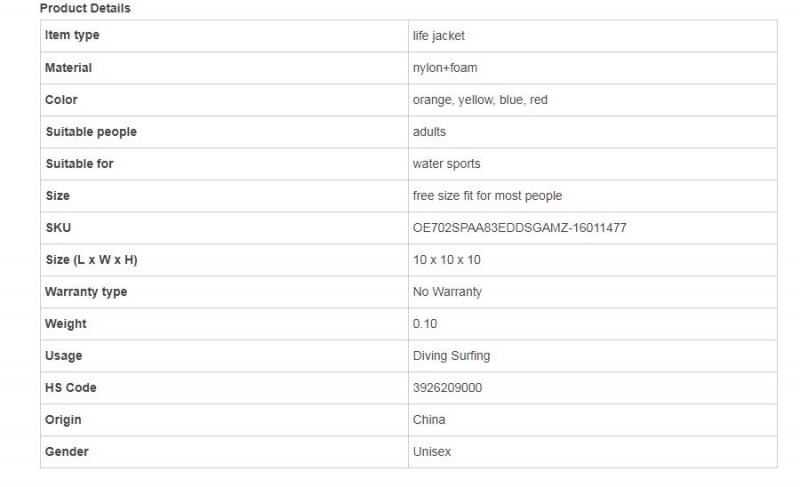Click the Color row label

click(x=61, y=100)
